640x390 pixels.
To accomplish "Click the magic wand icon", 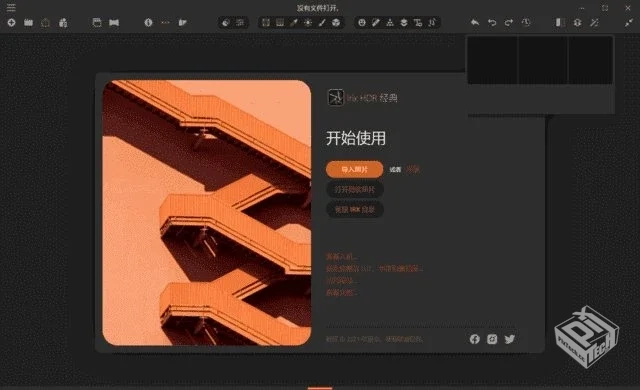I will pyautogui.click(x=594, y=22).
